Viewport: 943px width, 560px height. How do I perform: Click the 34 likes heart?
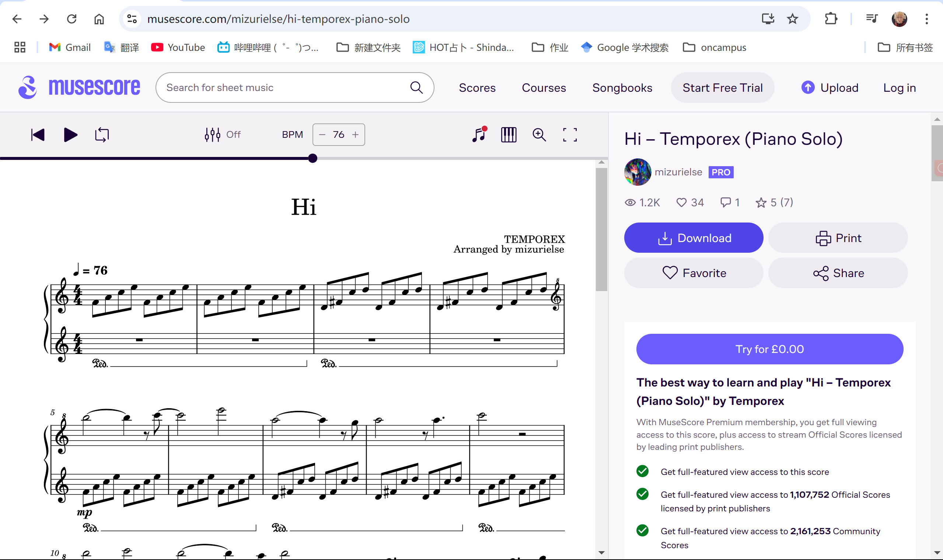click(689, 203)
